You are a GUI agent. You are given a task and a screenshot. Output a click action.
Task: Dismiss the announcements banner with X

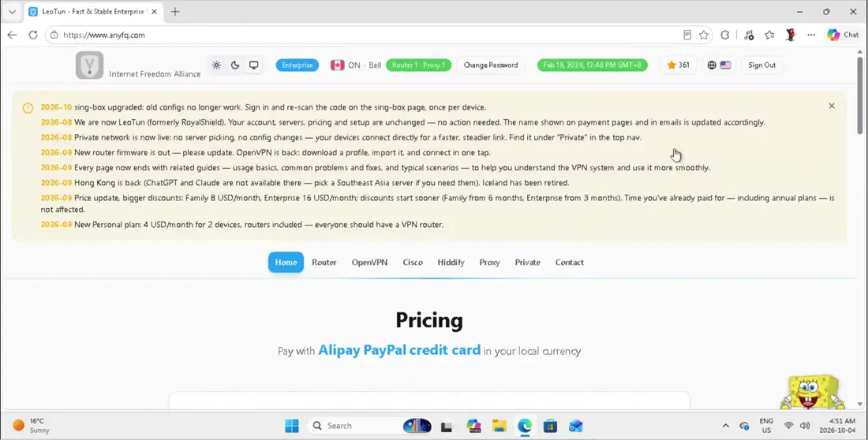pyautogui.click(x=832, y=106)
